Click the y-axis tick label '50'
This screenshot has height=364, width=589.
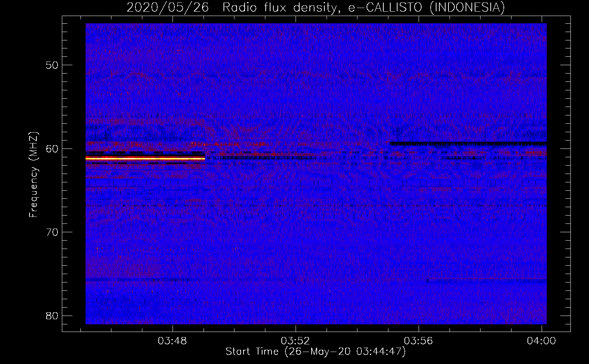point(52,65)
